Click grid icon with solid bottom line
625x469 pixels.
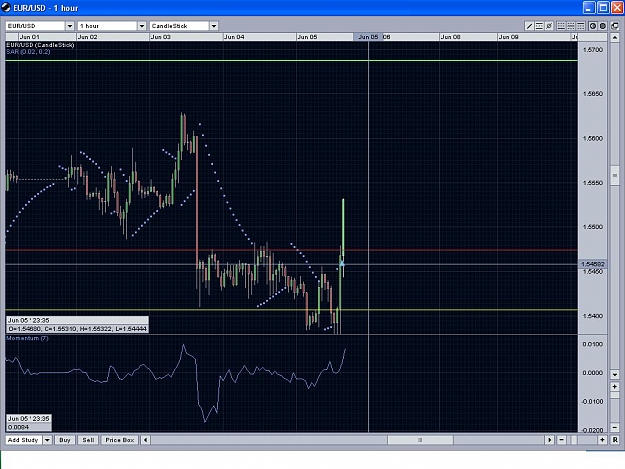click(x=561, y=26)
